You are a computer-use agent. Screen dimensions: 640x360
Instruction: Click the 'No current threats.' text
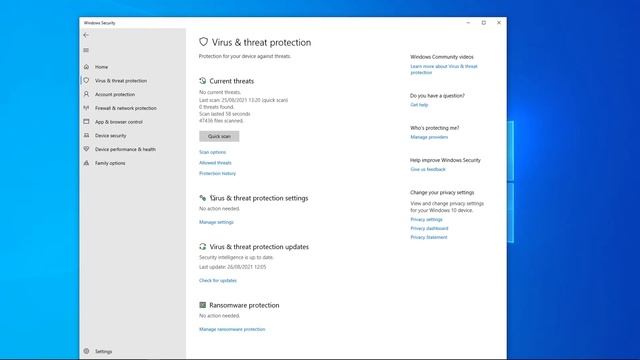[220, 93]
